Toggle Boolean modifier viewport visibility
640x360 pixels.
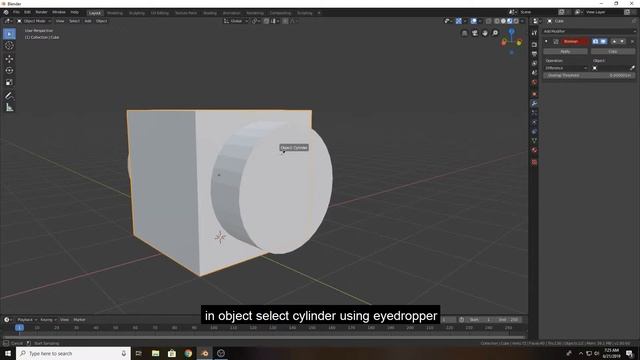pyautogui.click(x=603, y=41)
